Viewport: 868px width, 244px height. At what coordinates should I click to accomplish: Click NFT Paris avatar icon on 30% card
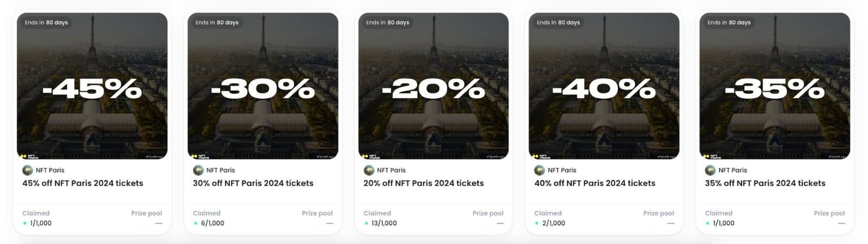198,170
